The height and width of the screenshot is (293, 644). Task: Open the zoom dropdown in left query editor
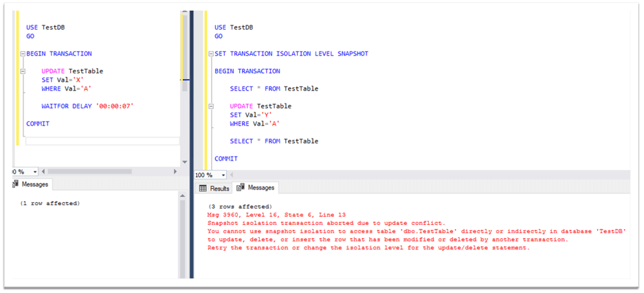point(34,172)
